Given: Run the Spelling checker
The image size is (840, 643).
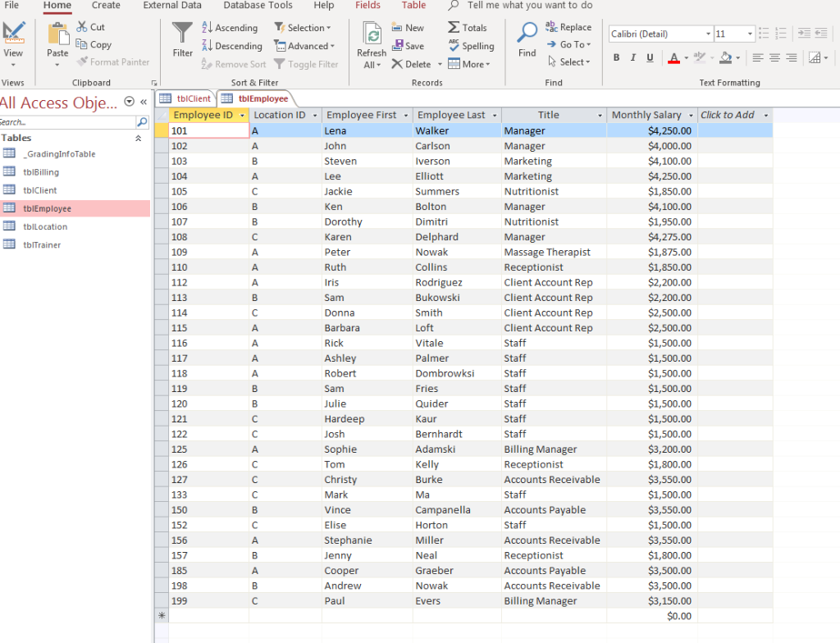Looking at the screenshot, I should coord(472,46).
